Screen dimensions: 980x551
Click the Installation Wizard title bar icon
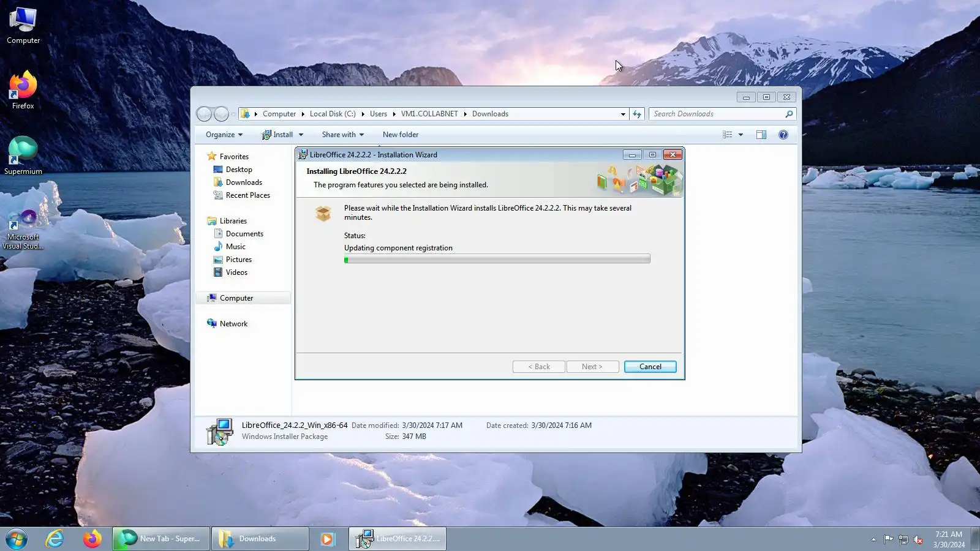[303, 155]
